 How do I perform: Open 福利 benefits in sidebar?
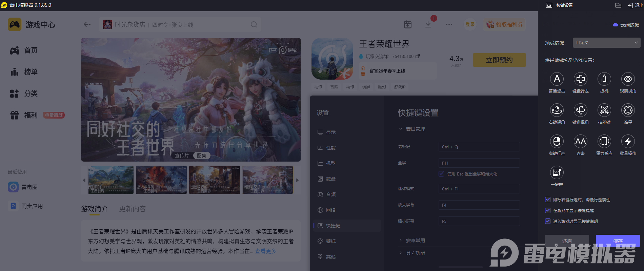click(24, 115)
